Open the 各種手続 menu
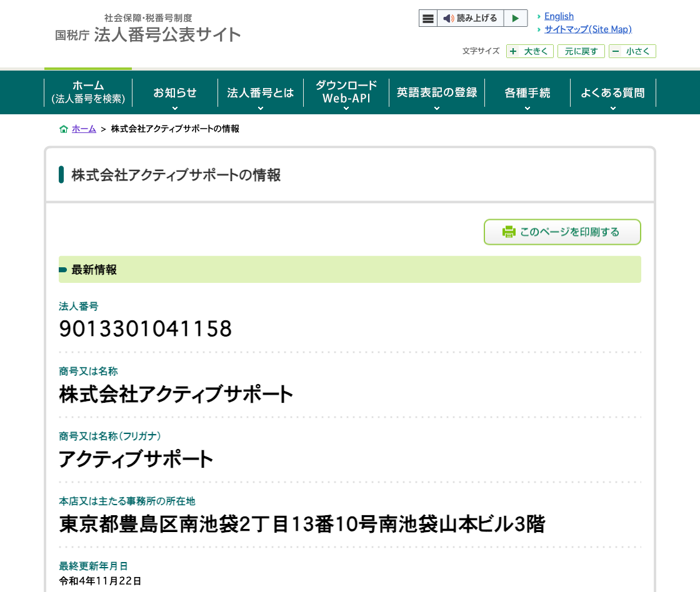 pyautogui.click(x=527, y=92)
